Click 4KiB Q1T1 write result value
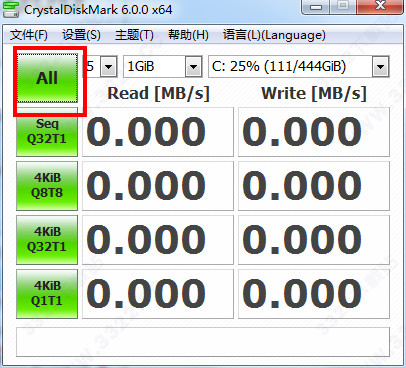The height and width of the screenshot is (368, 406). (x=314, y=294)
